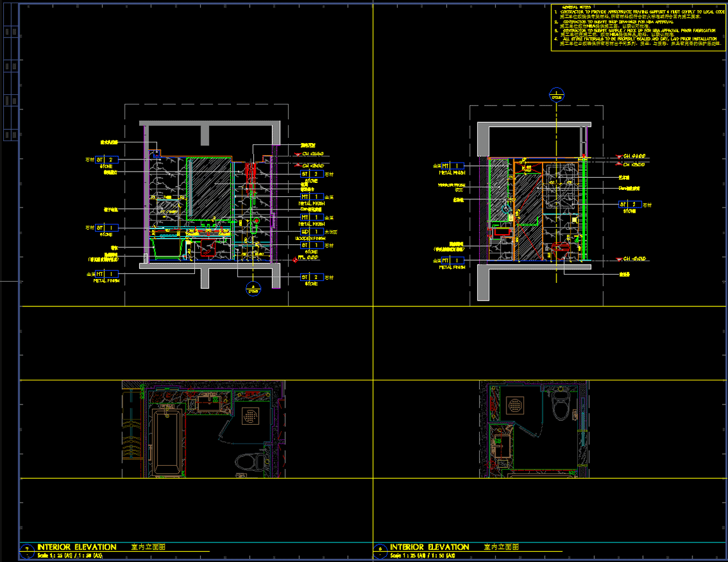Click the number 8 drawing title circle

tap(380, 550)
